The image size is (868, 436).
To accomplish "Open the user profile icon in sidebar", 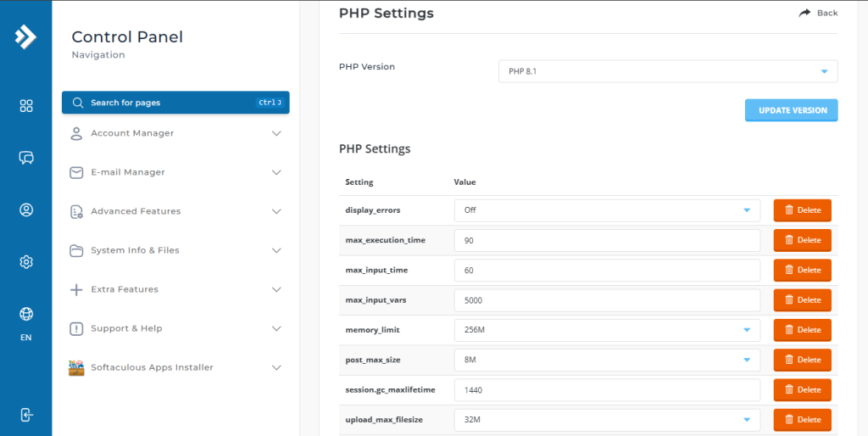I will coord(26,210).
